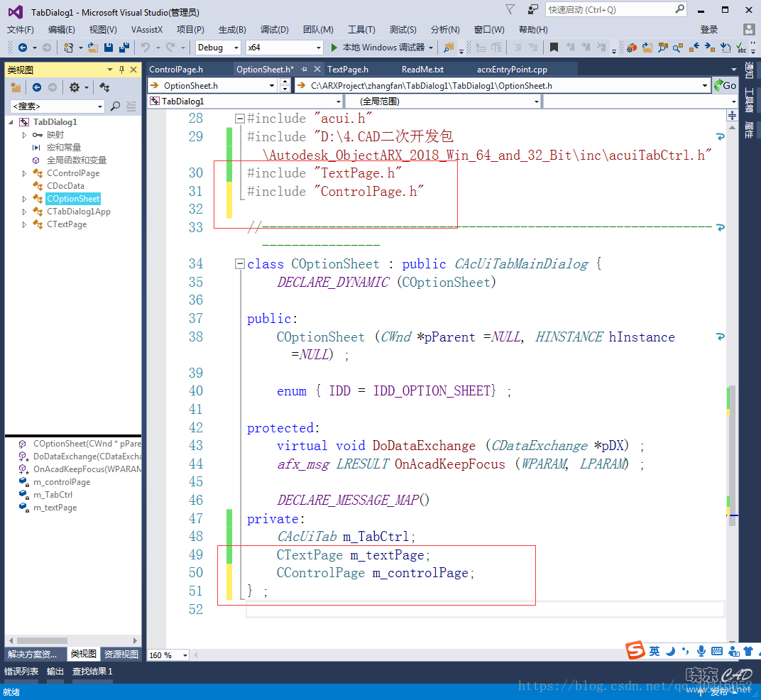Image resolution: width=761 pixels, height=700 pixels.
Task: Switch to the 解决方案资源管理器 tab
Action: [32, 655]
